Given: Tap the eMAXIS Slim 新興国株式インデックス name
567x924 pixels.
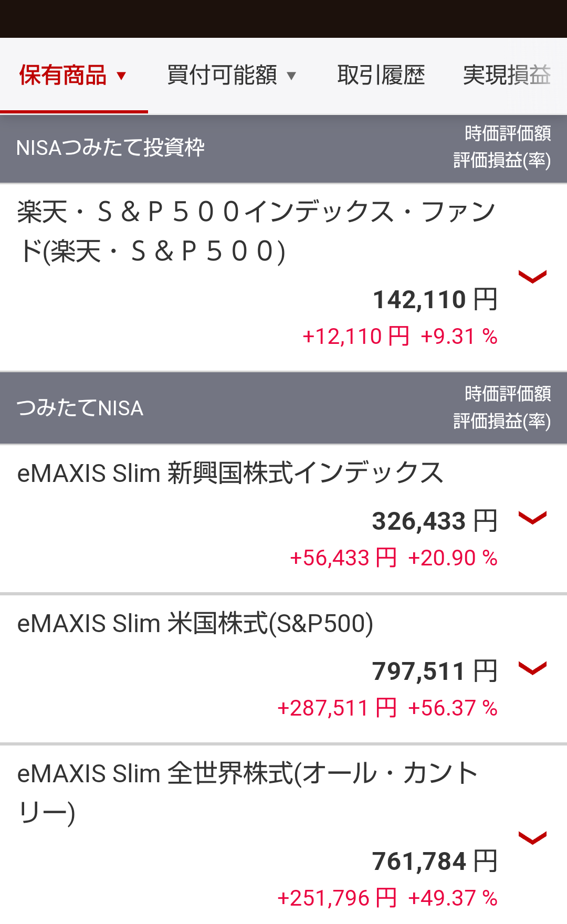Looking at the screenshot, I should pos(230,473).
